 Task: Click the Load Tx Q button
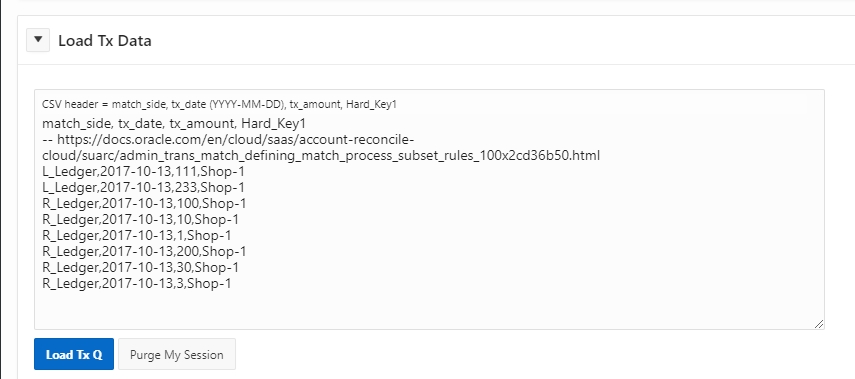click(74, 354)
